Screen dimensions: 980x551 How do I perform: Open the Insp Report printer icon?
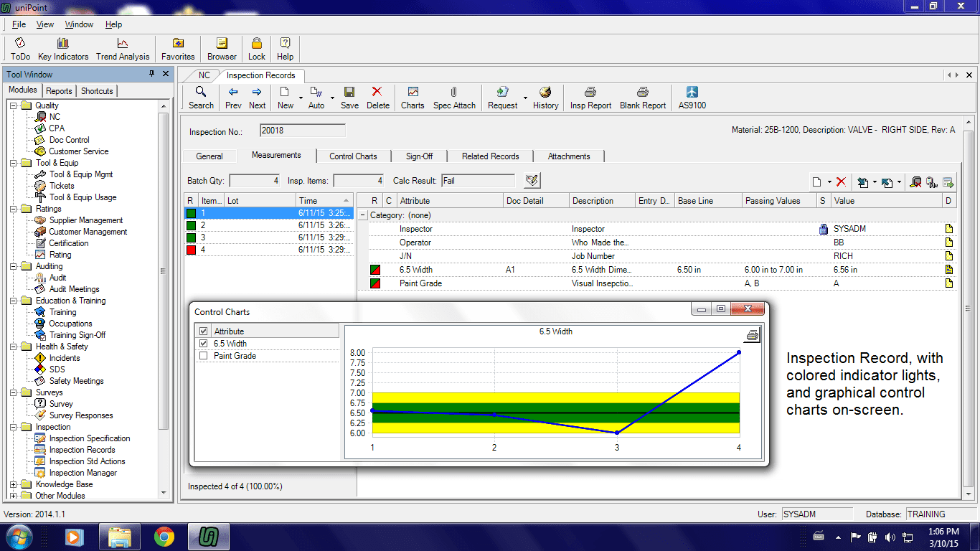click(590, 98)
